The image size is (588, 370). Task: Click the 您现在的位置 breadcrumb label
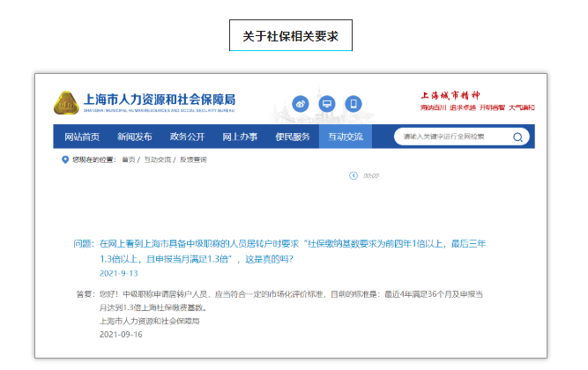(x=93, y=159)
